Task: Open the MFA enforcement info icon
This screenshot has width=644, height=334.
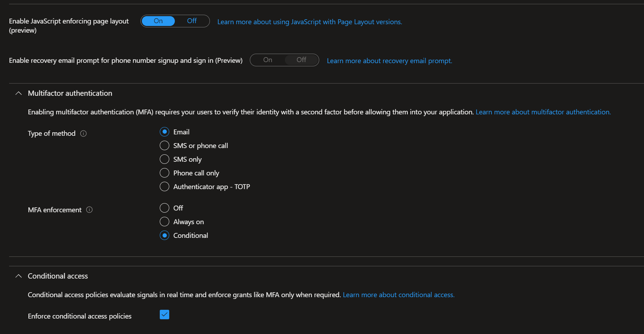Action: tap(89, 210)
